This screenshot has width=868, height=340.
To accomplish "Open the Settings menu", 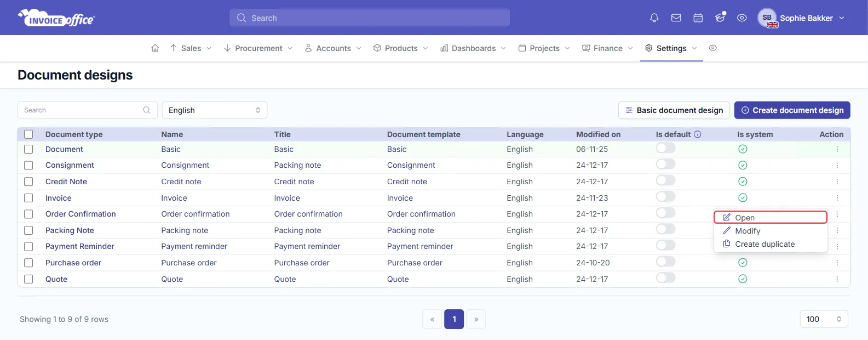I will pyautogui.click(x=671, y=48).
